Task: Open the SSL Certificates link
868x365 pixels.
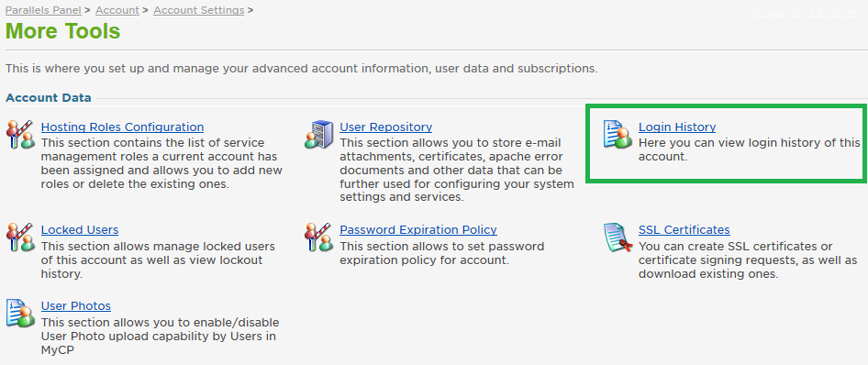Action: click(684, 229)
